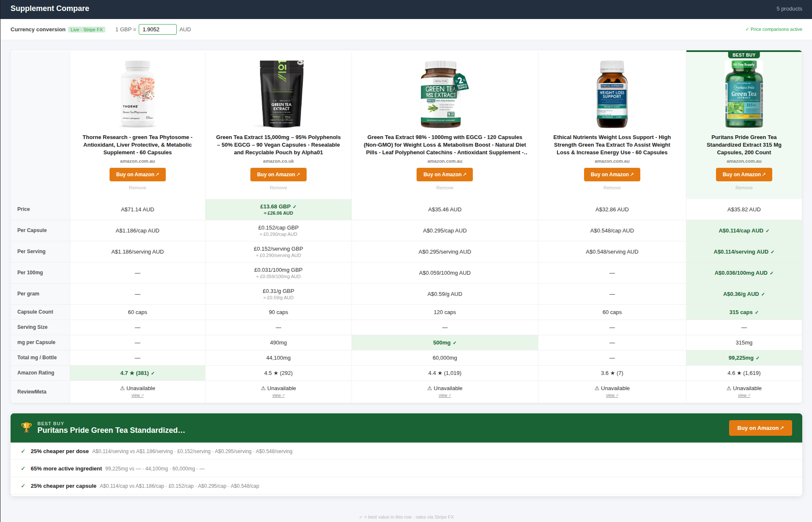The height and width of the screenshot is (522, 812).
Task: Click the 315 caps count cell
Action: (x=744, y=312)
